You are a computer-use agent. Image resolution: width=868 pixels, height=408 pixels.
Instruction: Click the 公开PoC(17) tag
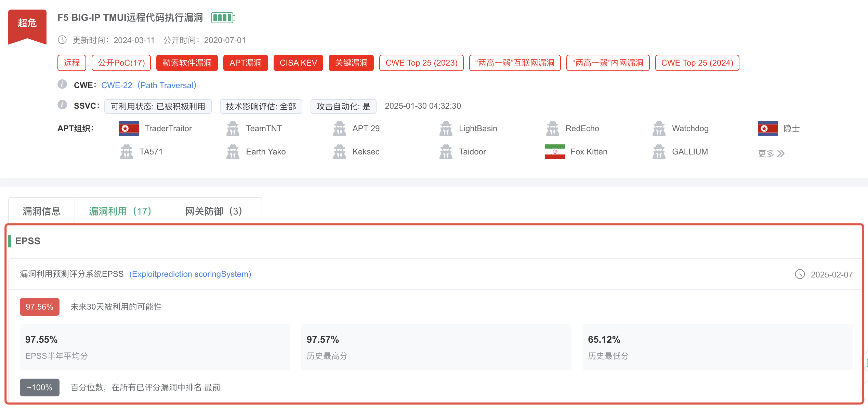coord(121,63)
